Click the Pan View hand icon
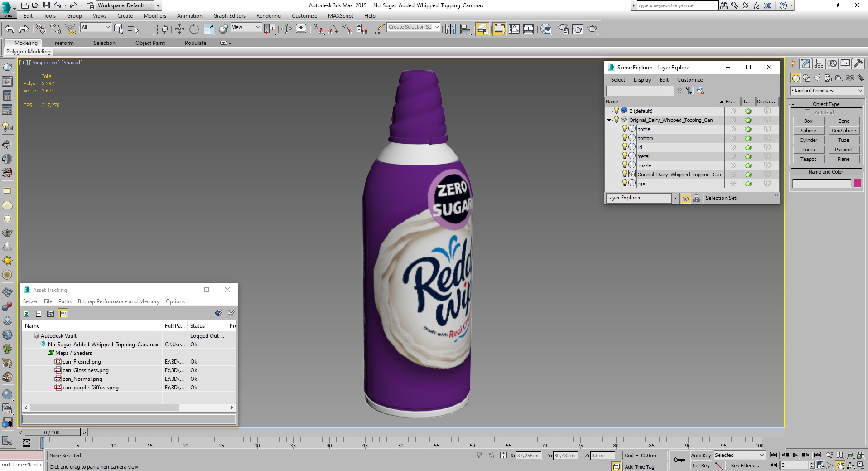This screenshot has width=868, height=471. pyautogui.click(x=840, y=465)
